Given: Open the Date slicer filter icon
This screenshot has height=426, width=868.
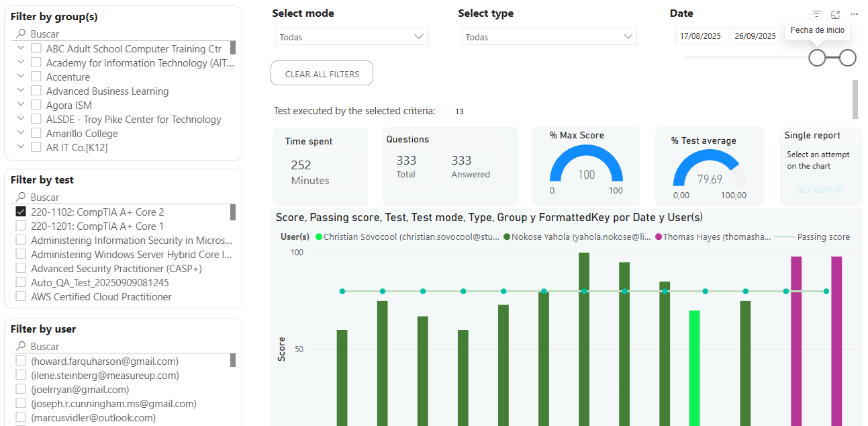Looking at the screenshot, I should pyautogui.click(x=816, y=14).
